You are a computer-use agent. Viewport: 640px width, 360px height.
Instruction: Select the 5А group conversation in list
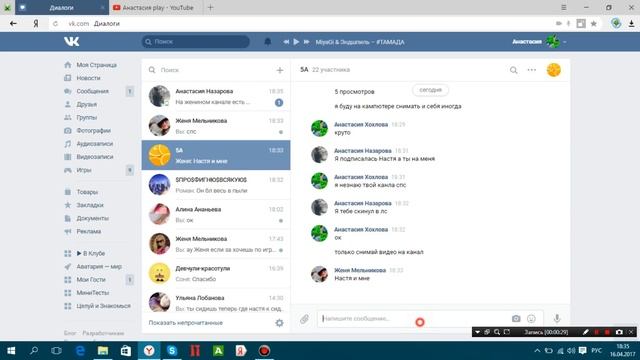[216, 155]
